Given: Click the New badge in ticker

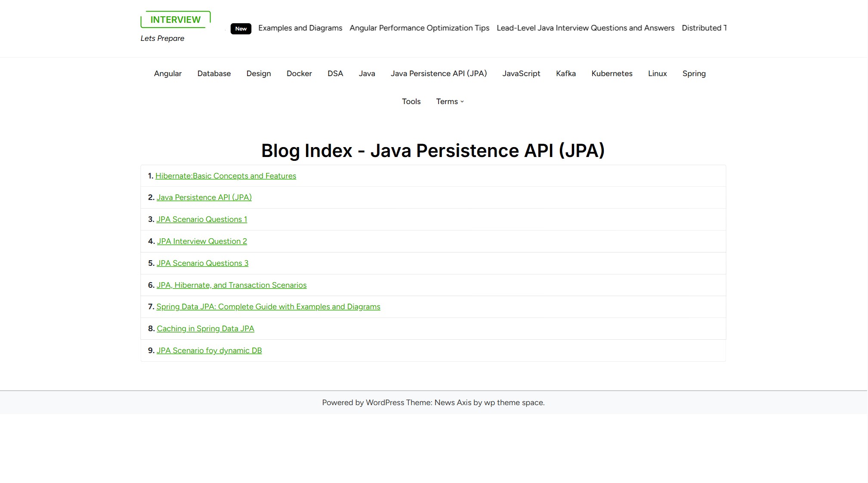Looking at the screenshot, I should [241, 28].
